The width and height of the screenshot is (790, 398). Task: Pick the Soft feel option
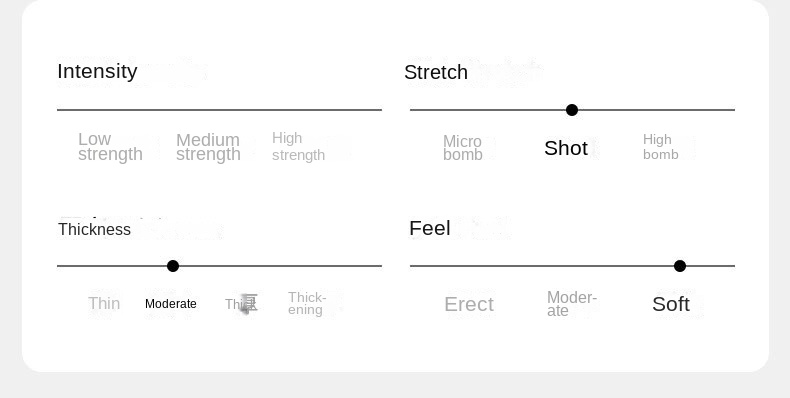tap(671, 304)
